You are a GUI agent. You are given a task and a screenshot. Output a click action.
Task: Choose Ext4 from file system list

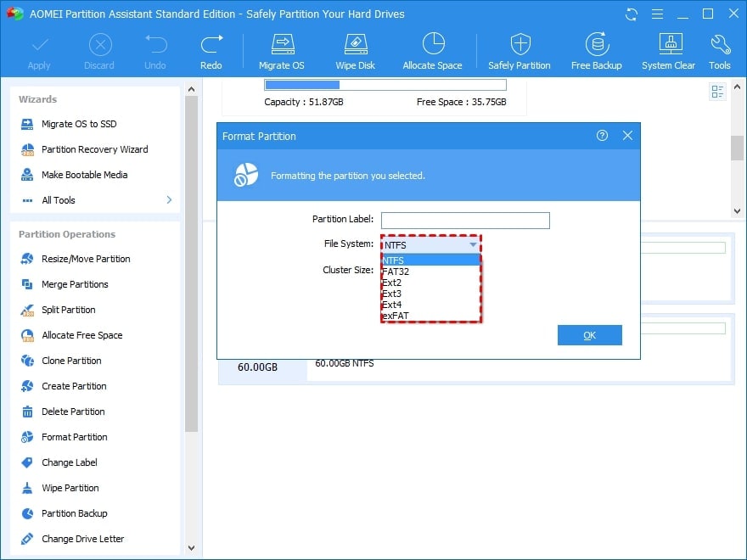pos(431,305)
